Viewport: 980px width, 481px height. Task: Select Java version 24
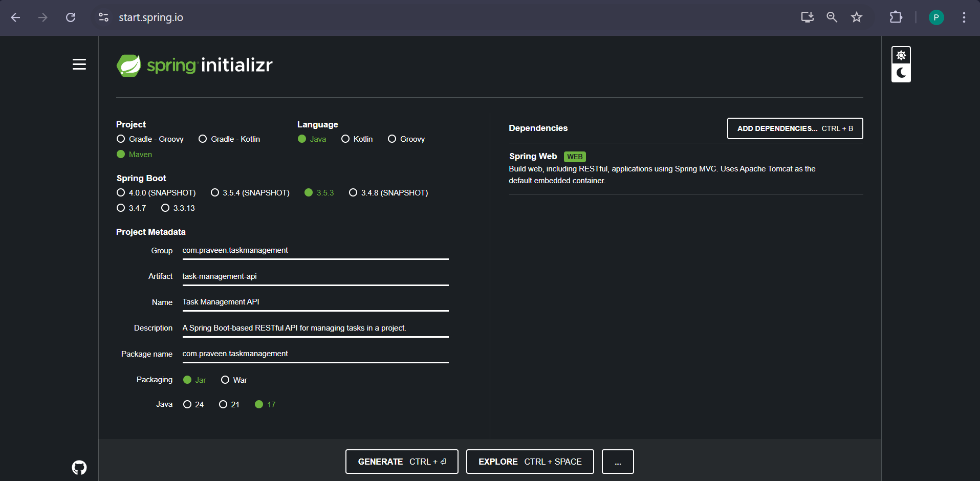tap(193, 404)
